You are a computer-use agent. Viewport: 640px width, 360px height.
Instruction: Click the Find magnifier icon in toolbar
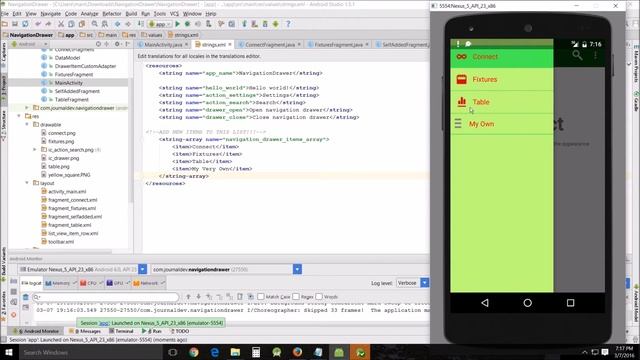[95, 24]
